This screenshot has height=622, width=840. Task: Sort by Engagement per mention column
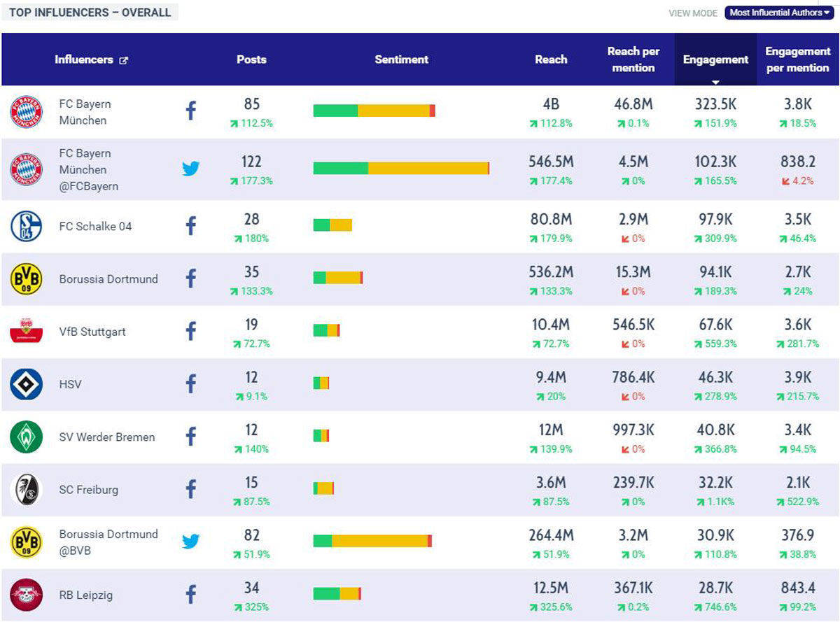point(797,59)
